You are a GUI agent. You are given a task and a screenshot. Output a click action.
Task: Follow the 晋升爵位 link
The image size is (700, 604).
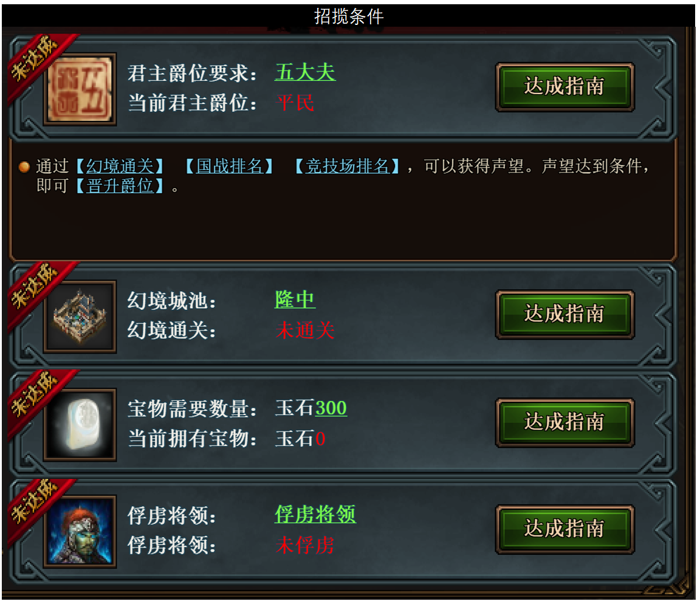[120, 186]
